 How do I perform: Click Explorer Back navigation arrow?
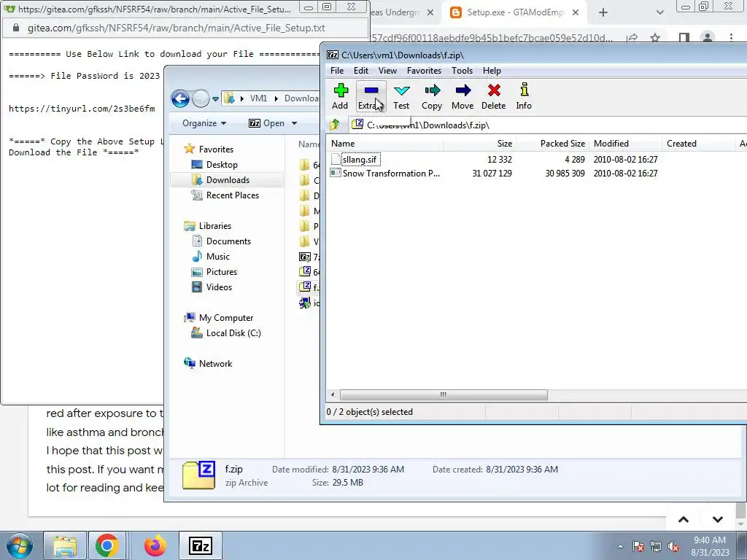click(180, 98)
